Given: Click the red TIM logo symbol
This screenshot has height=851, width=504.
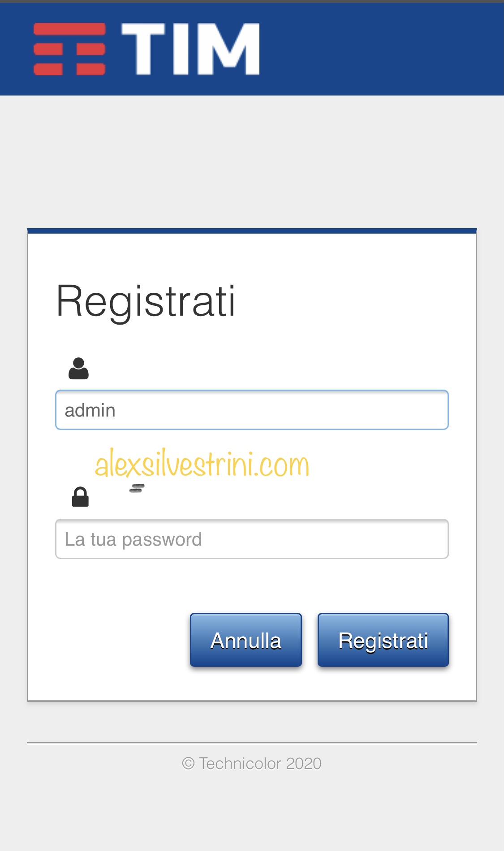Looking at the screenshot, I should [x=69, y=49].
